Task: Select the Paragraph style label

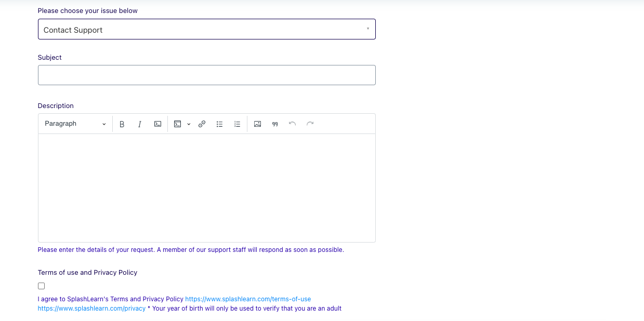Action: (60, 124)
